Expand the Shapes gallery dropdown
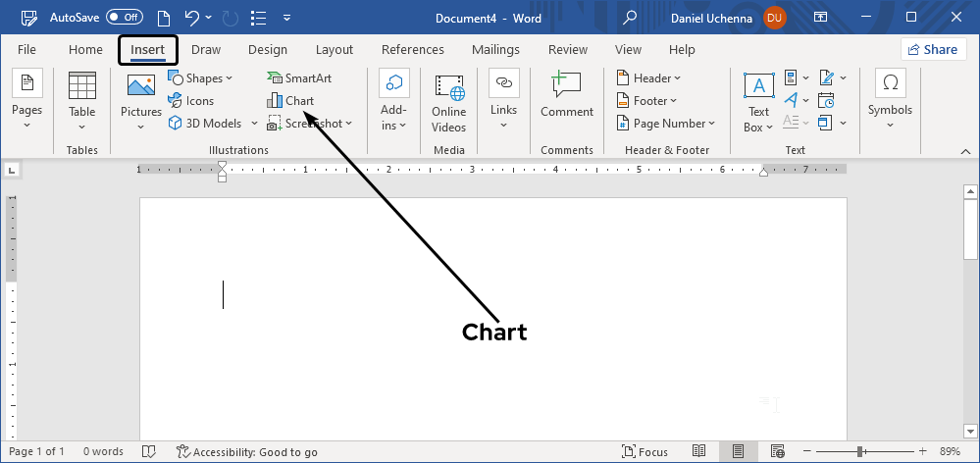 pos(229,78)
